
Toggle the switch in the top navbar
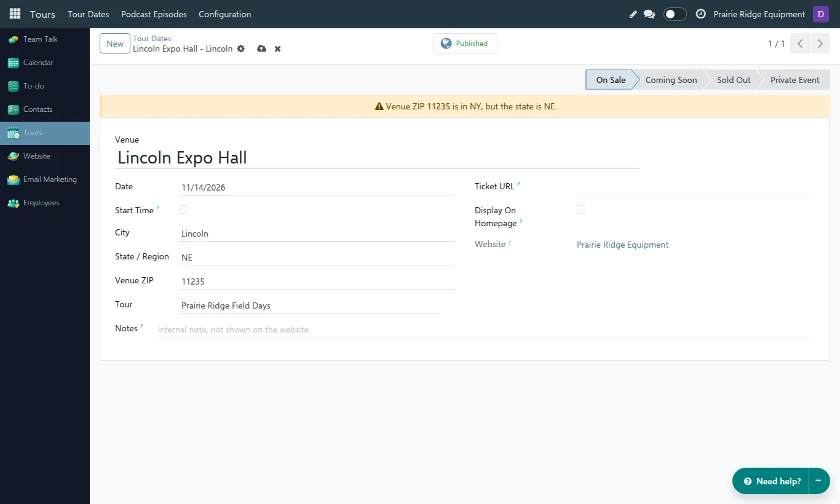click(x=675, y=14)
